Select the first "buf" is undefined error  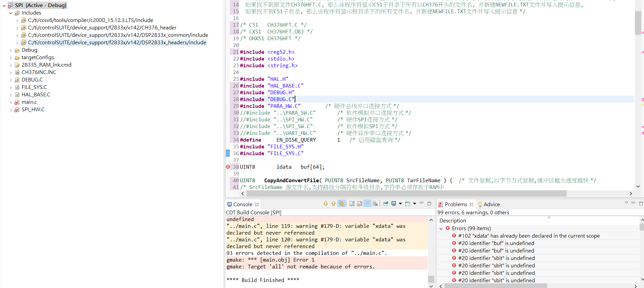coord(496,243)
